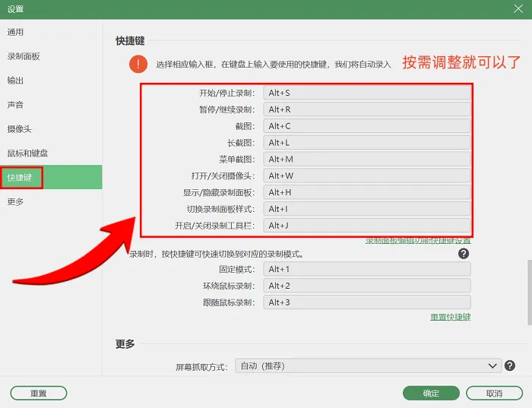
Task: Select the 截图 Alt+C hotkey field
Action: point(367,126)
